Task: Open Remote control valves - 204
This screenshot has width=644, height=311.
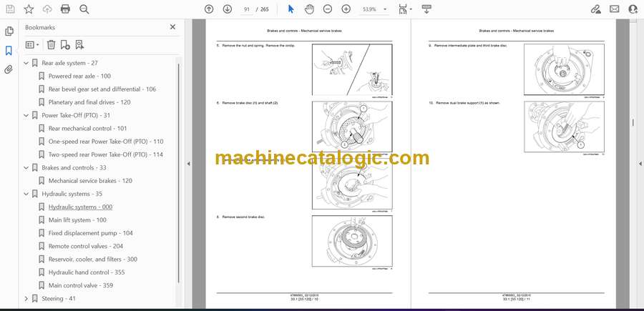Action: pos(86,246)
